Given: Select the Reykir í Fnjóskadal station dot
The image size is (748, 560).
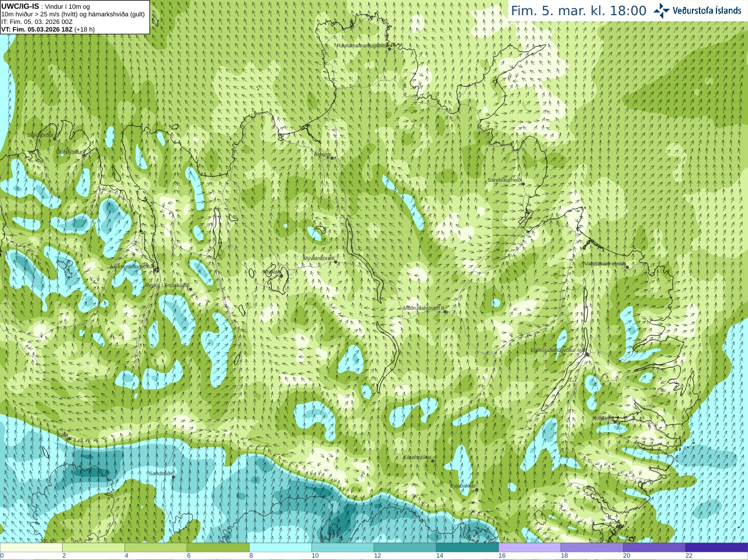Looking at the screenshot, I should point(190,289).
